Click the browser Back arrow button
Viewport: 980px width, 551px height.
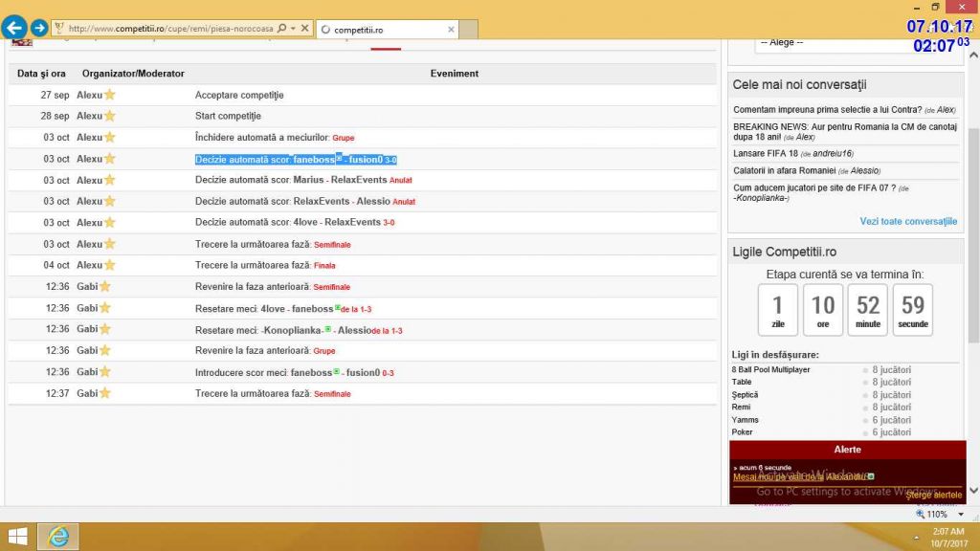click(13, 29)
